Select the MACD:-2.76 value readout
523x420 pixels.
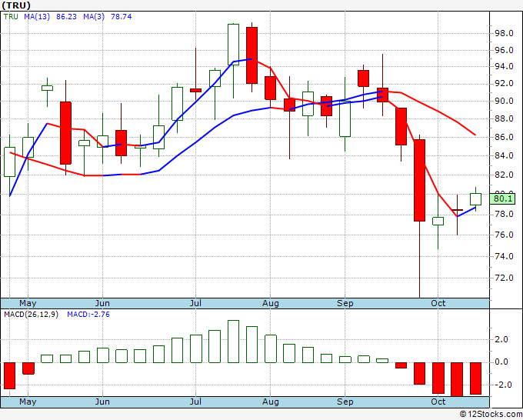88,315
